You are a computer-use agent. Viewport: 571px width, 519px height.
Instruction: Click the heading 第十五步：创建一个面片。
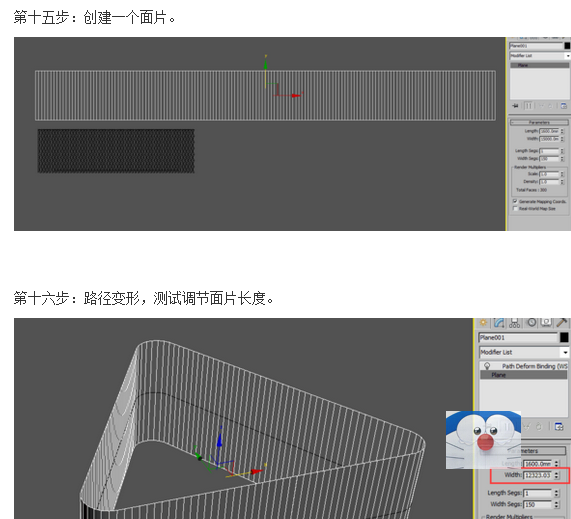[95, 17]
